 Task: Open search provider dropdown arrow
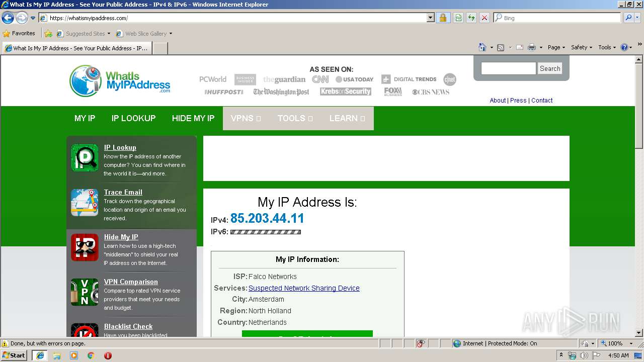638,18
